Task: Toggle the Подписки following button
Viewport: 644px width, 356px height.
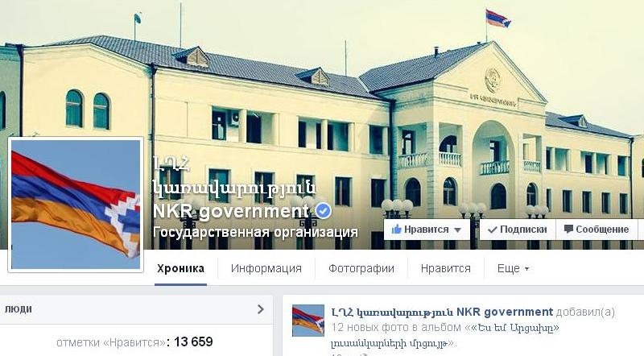Action: [518, 230]
